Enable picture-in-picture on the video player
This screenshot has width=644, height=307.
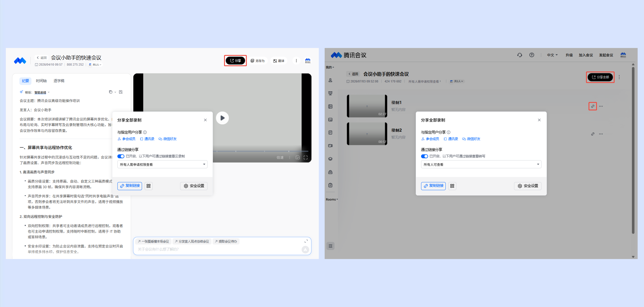297,158
